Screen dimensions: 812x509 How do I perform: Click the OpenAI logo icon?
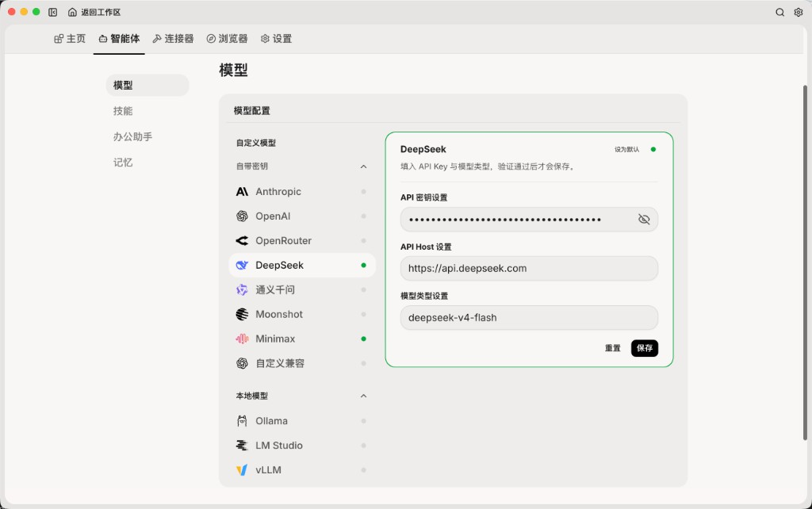tap(242, 216)
